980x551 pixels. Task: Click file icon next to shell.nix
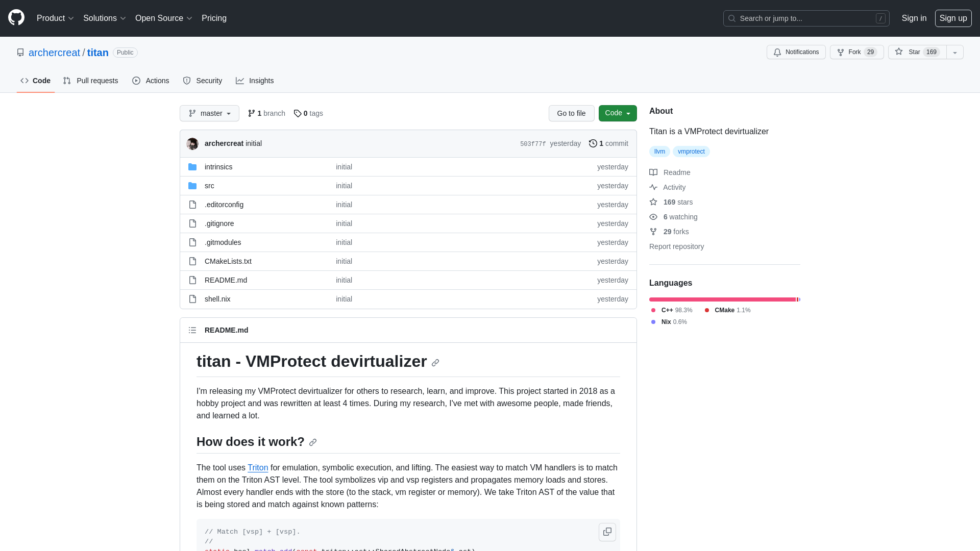[192, 299]
